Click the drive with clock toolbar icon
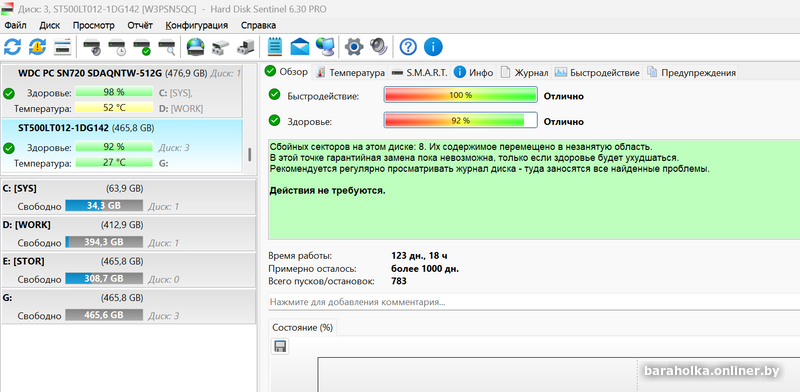The height and width of the screenshot is (392, 800). 117,47
